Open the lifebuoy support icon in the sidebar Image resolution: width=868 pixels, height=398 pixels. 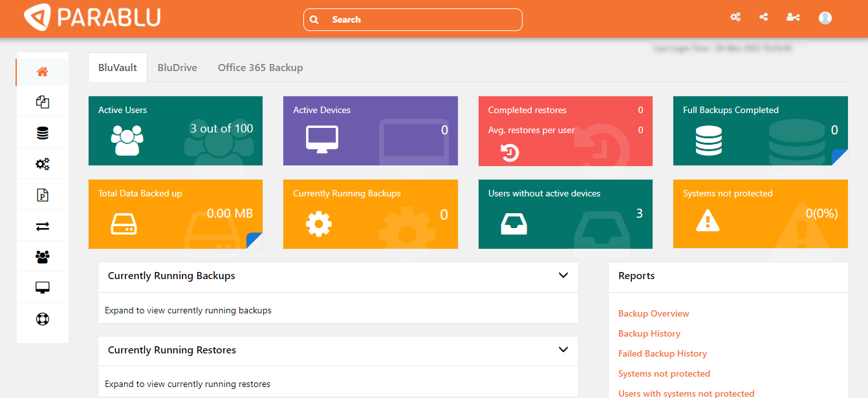(x=43, y=319)
